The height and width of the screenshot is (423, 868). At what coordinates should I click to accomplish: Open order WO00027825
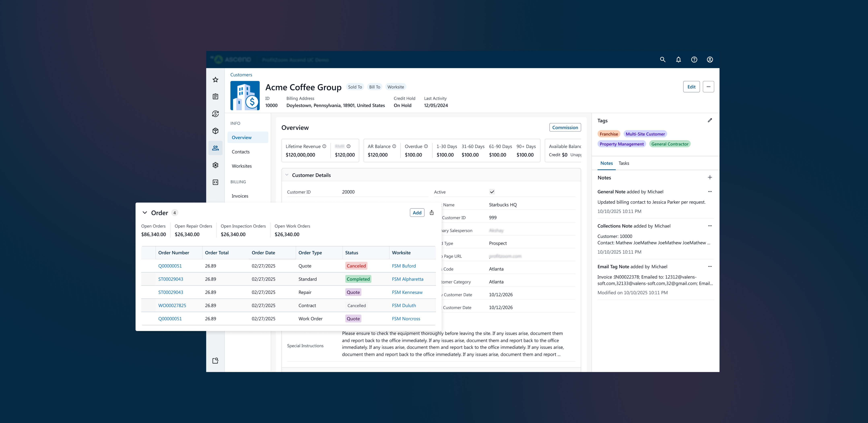coord(172,306)
